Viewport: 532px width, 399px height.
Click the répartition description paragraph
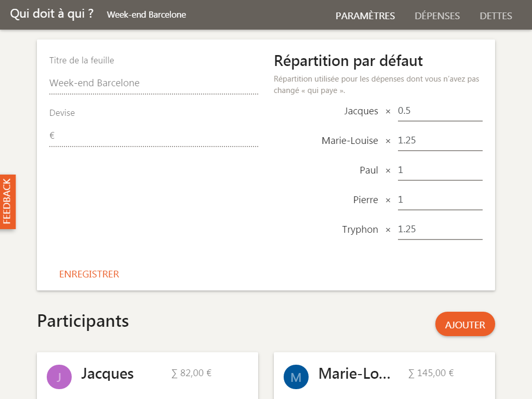click(377, 85)
